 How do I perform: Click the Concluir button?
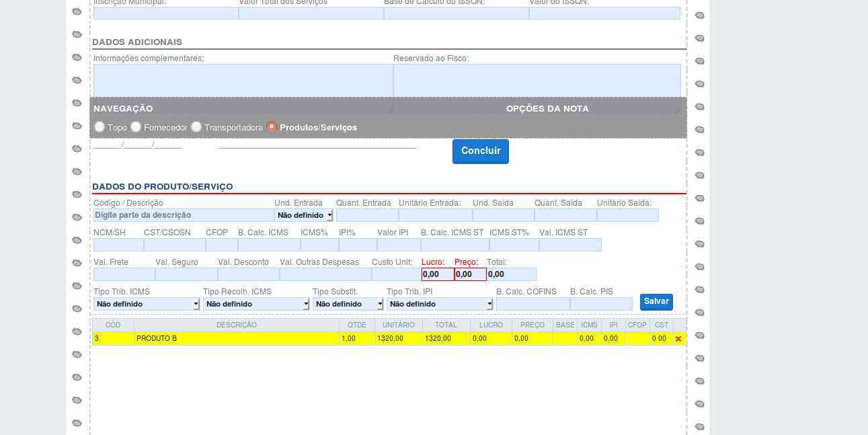(x=480, y=151)
